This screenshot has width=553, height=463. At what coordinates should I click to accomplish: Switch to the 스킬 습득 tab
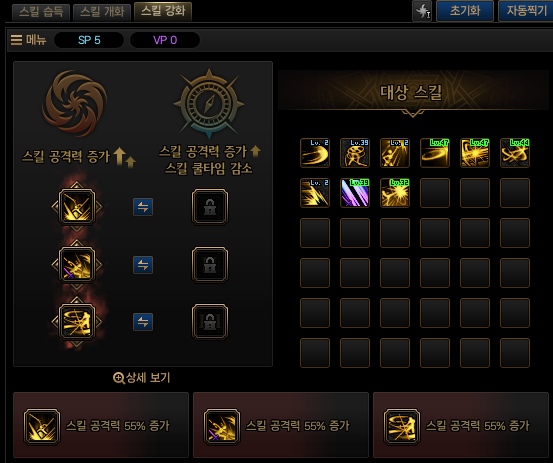[x=41, y=12]
